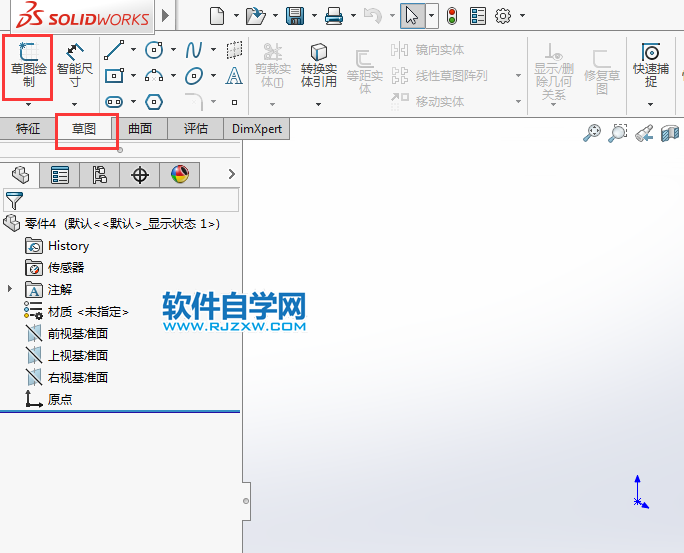Open the PropertyManager tab

pyautogui.click(x=60, y=175)
